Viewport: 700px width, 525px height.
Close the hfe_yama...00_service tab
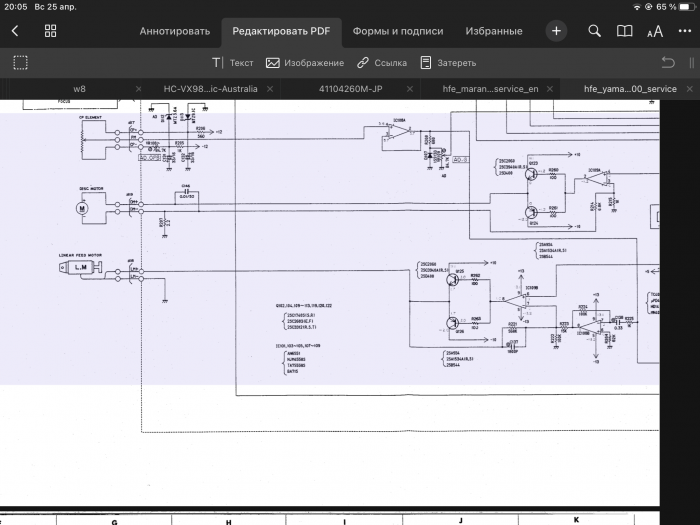pos(690,89)
